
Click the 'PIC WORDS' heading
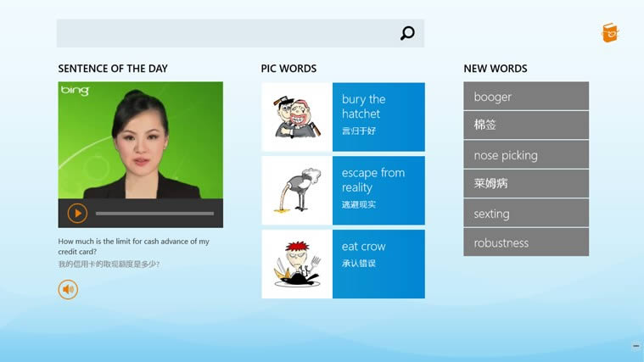click(x=288, y=69)
